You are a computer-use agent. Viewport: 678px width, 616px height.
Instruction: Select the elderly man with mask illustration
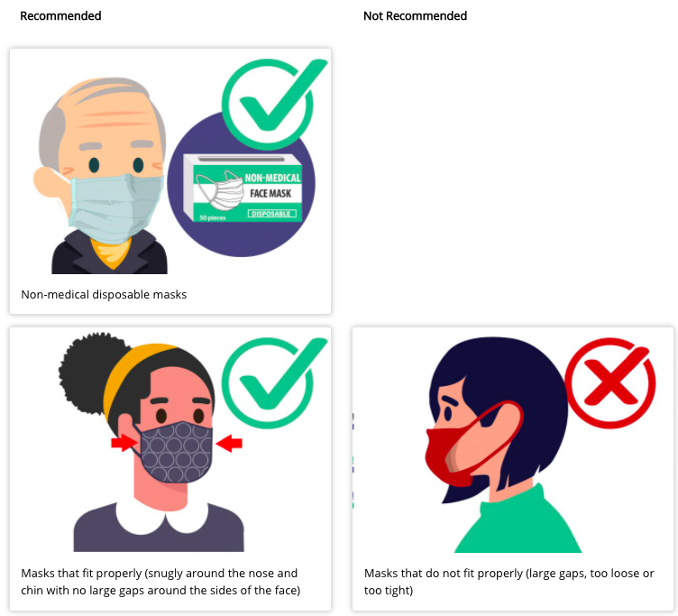coord(100,175)
